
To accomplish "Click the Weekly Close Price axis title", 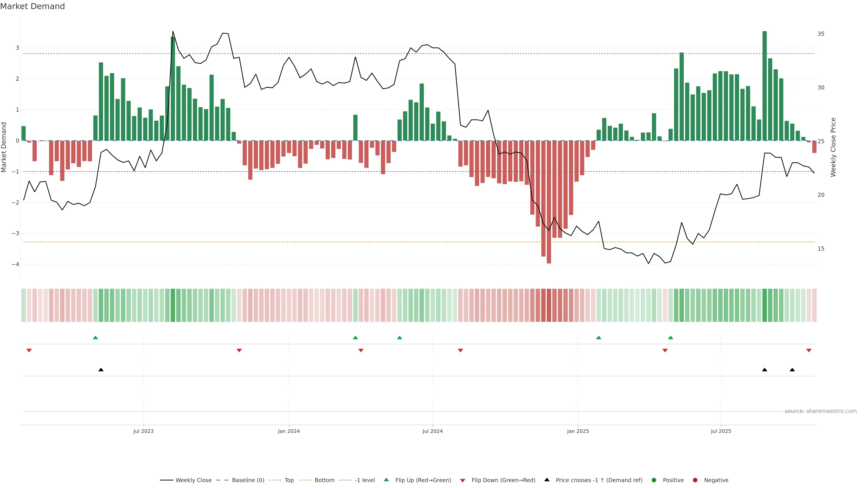I will pyautogui.click(x=833, y=147).
